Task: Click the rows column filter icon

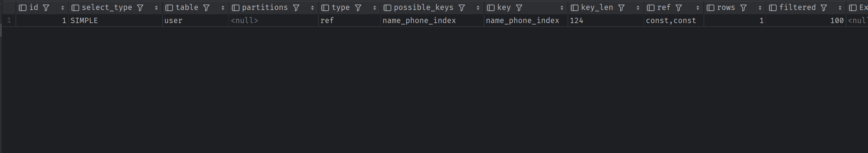Action: [743, 8]
